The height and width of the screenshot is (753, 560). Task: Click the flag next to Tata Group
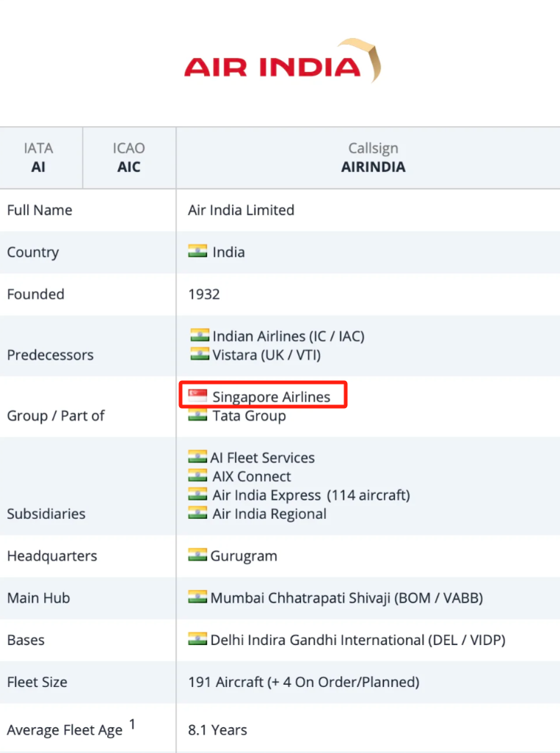pos(197,415)
